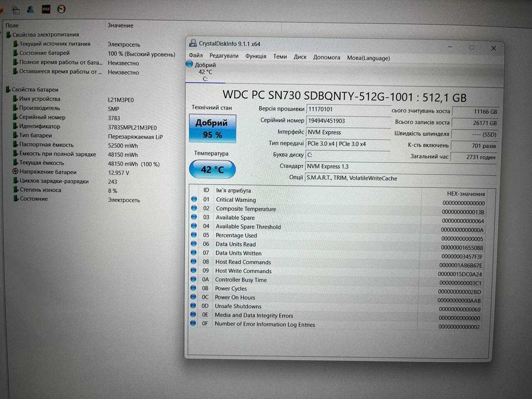This screenshot has width=532, height=399.
Task: Click the blue status dot for Data Units Read
Action: tap(194, 243)
